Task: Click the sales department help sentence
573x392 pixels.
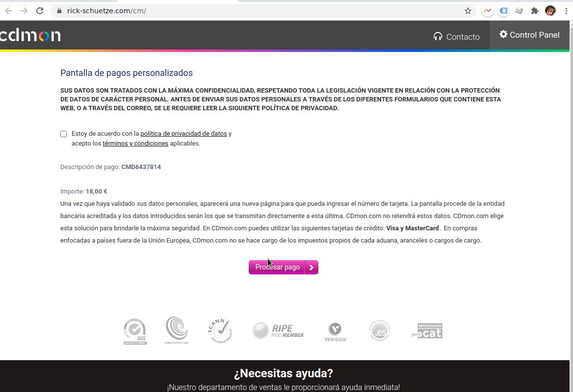Action: tap(284, 387)
